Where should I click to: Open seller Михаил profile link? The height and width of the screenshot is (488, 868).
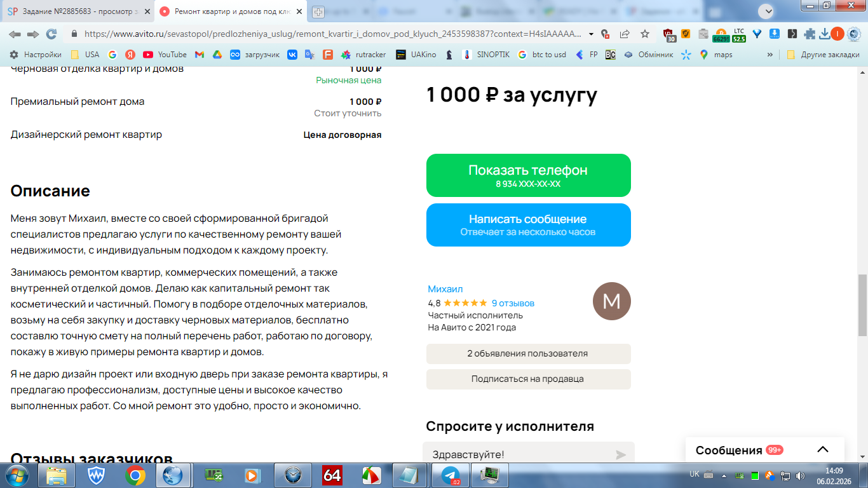point(445,289)
